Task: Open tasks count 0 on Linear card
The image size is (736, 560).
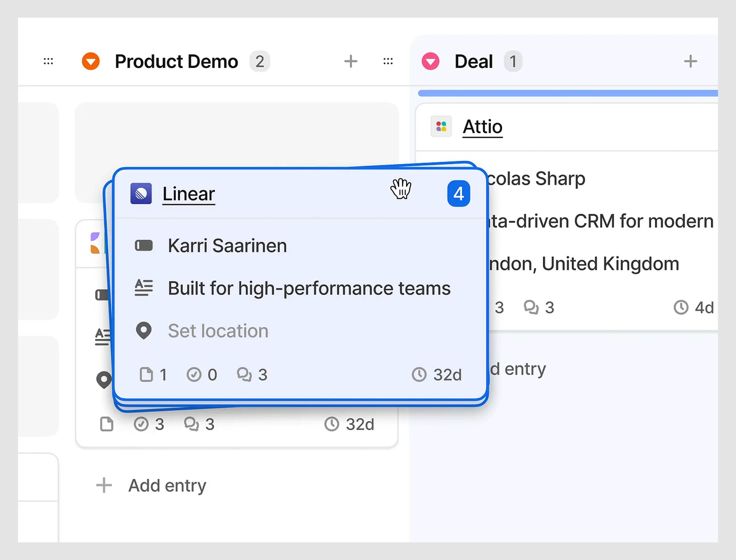Action: coord(202,375)
